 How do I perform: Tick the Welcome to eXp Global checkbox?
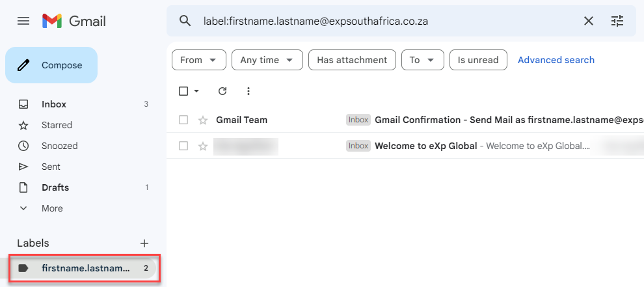tap(183, 146)
